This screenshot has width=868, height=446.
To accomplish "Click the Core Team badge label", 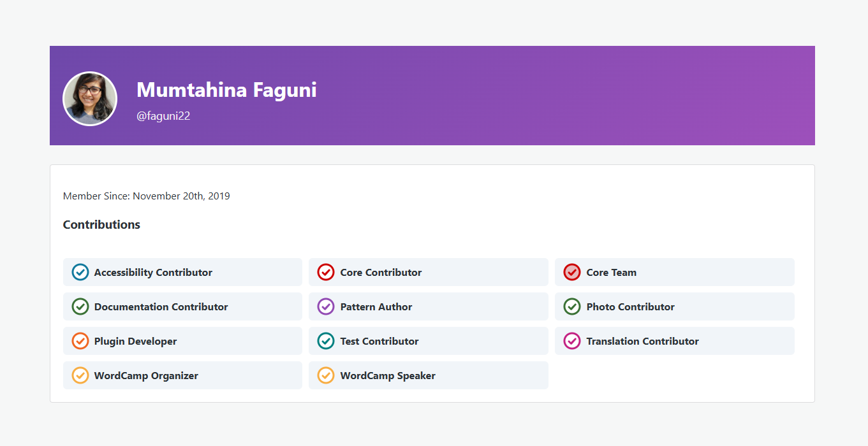I will click(611, 273).
